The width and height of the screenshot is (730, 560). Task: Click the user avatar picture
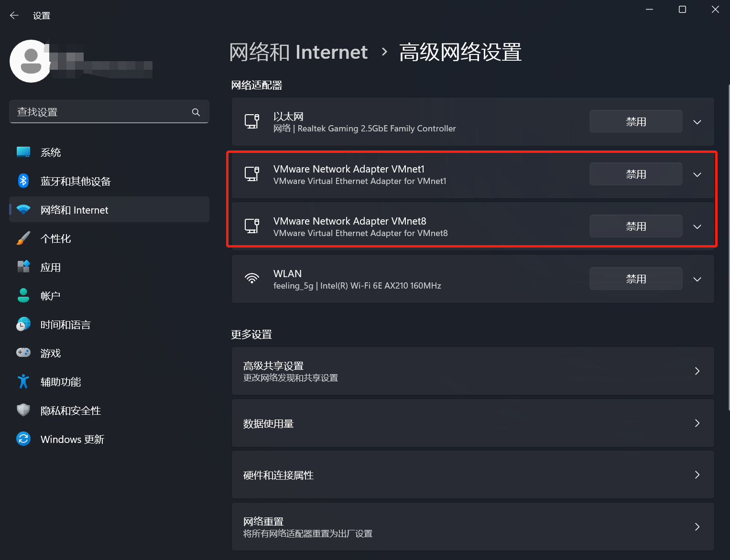[x=31, y=61]
